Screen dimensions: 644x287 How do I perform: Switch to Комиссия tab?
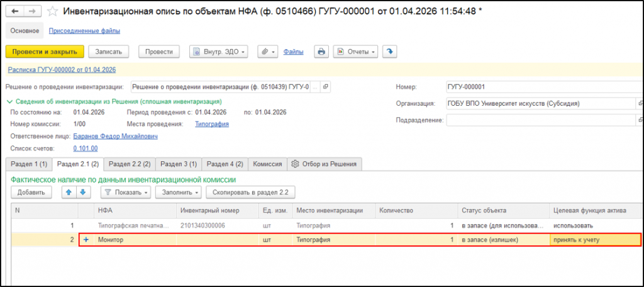[267, 164]
